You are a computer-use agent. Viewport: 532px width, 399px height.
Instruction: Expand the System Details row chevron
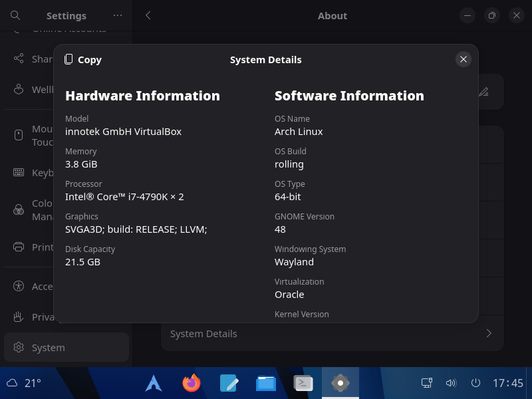coord(489,334)
